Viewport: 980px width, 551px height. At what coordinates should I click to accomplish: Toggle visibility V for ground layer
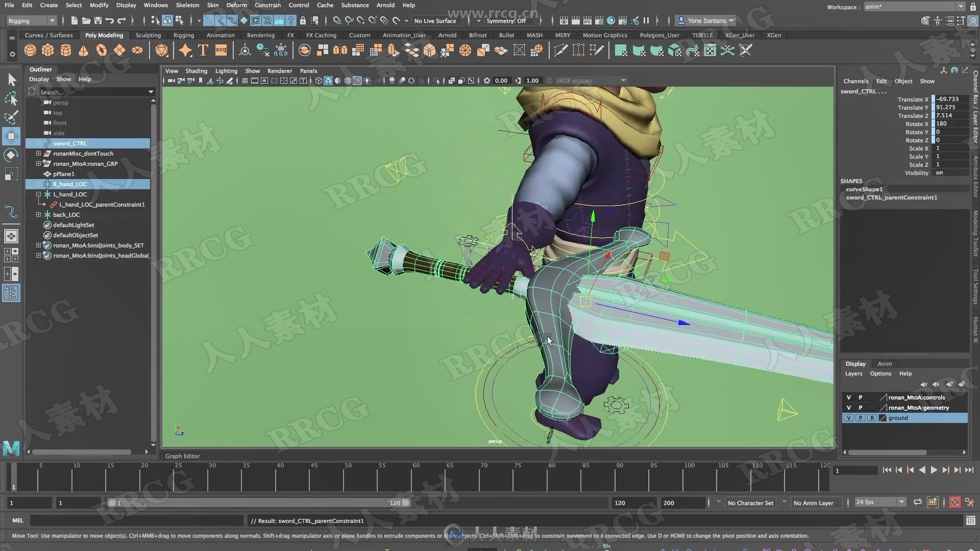[848, 418]
